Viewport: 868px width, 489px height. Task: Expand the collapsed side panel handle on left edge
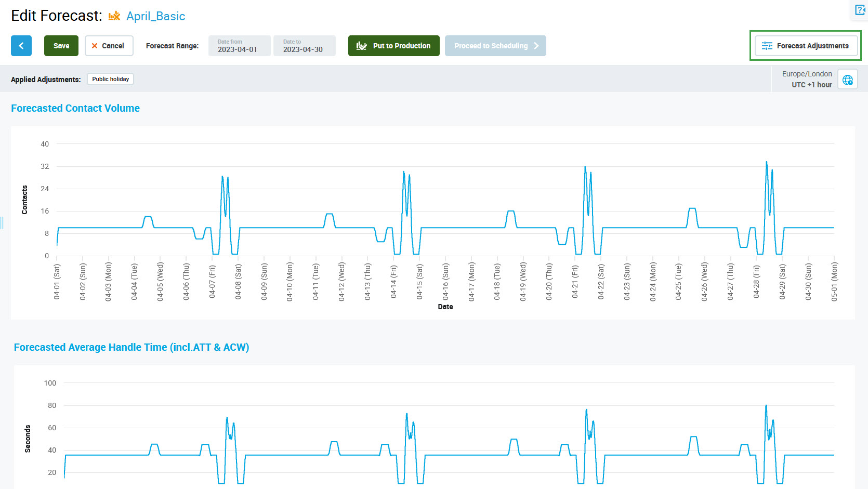(2, 222)
